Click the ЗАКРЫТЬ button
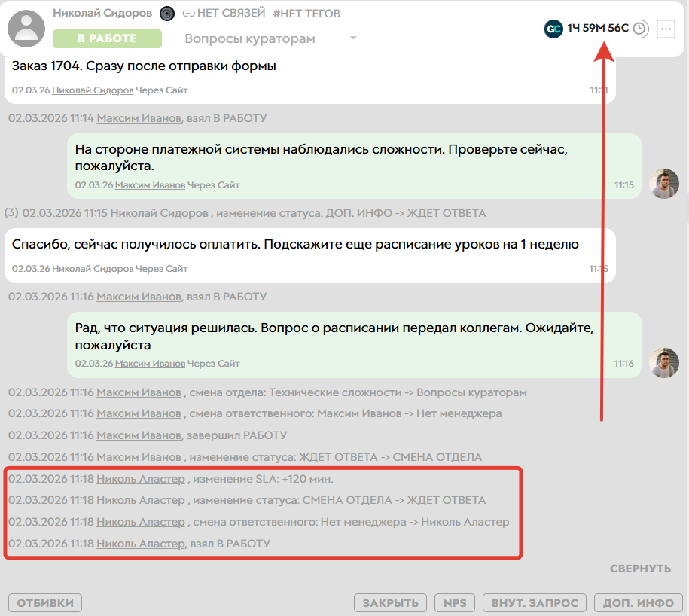Image resolution: width=689 pixels, height=616 pixels. (390, 602)
